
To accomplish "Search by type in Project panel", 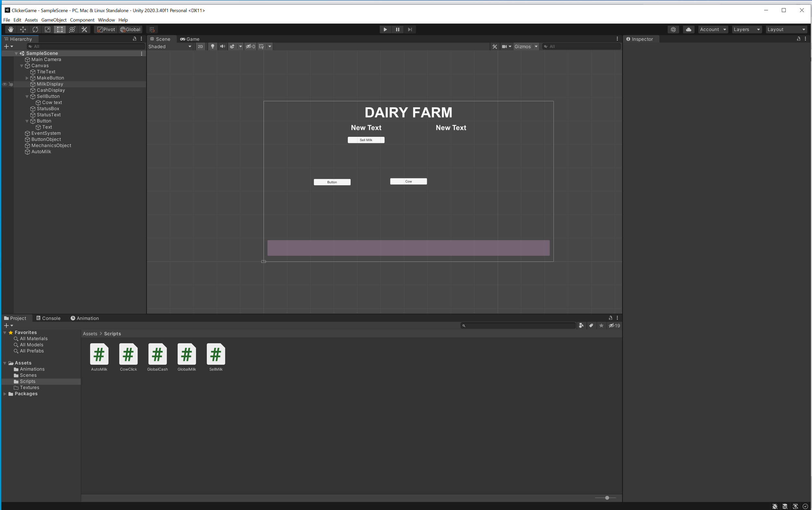I will click(581, 325).
